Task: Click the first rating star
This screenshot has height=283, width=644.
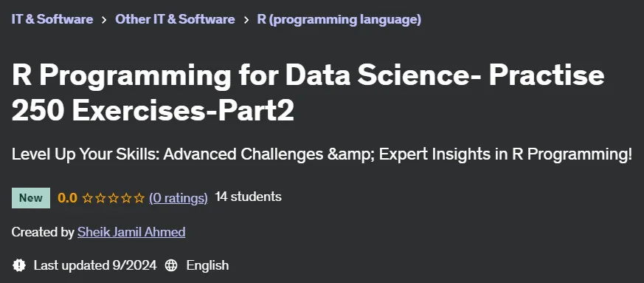Action: point(87,198)
